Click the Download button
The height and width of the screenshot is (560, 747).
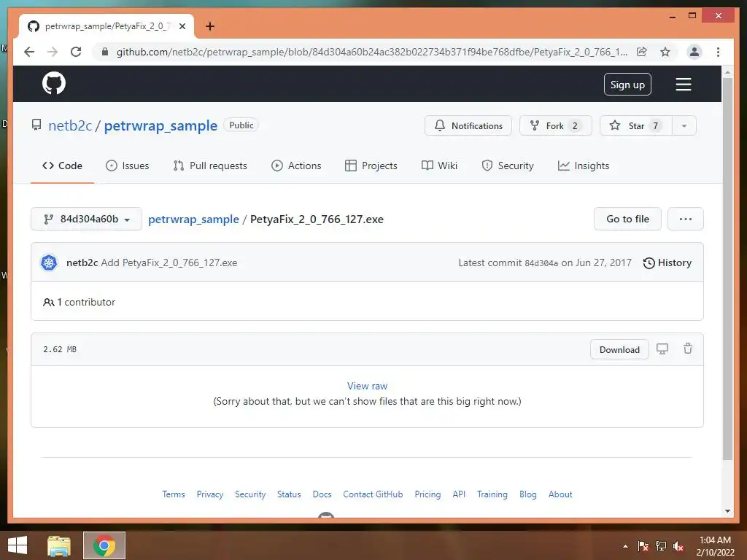click(x=619, y=349)
